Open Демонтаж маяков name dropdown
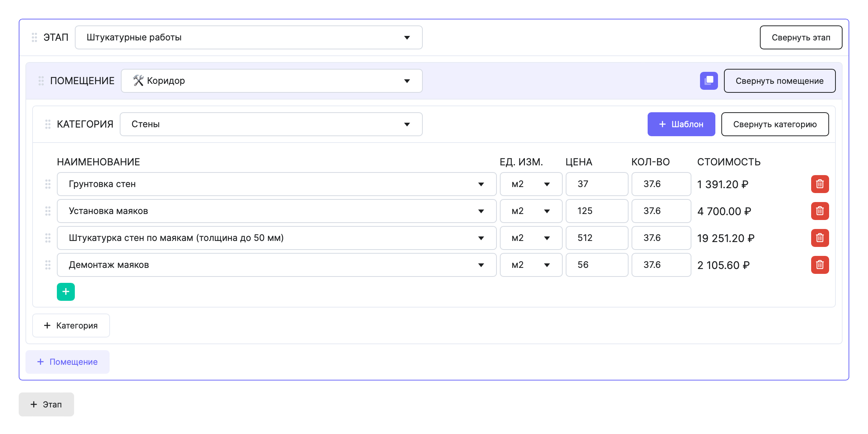The width and height of the screenshot is (868, 434). click(x=276, y=265)
